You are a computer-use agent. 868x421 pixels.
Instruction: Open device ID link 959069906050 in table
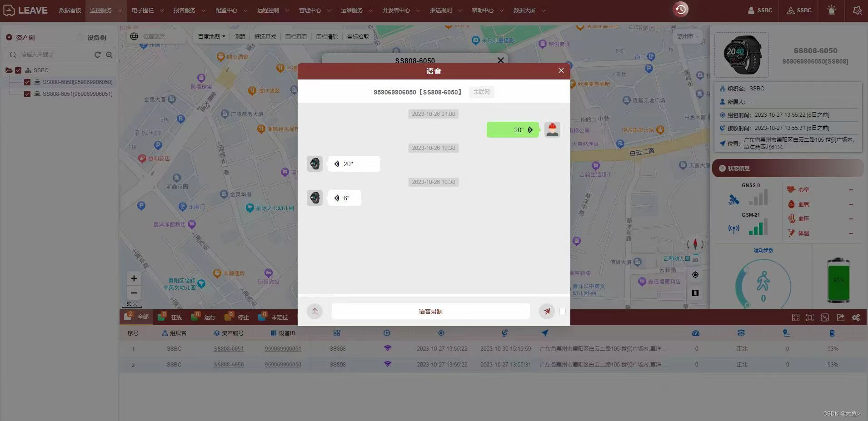(x=283, y=365)
